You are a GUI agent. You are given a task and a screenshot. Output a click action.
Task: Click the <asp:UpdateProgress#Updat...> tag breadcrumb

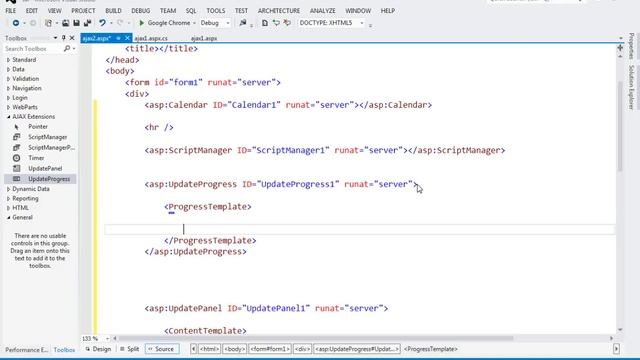[x=357, y=349]
